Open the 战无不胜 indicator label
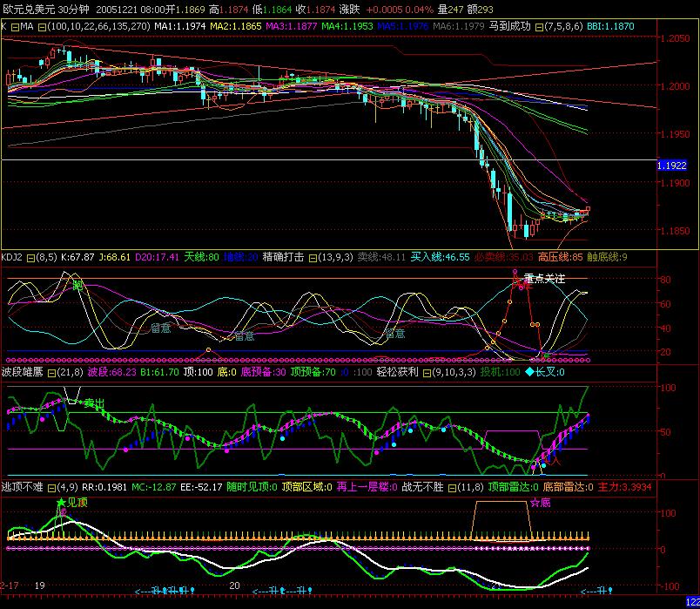The height and width of the screenshot is (609, 700). tap(423, 486)
